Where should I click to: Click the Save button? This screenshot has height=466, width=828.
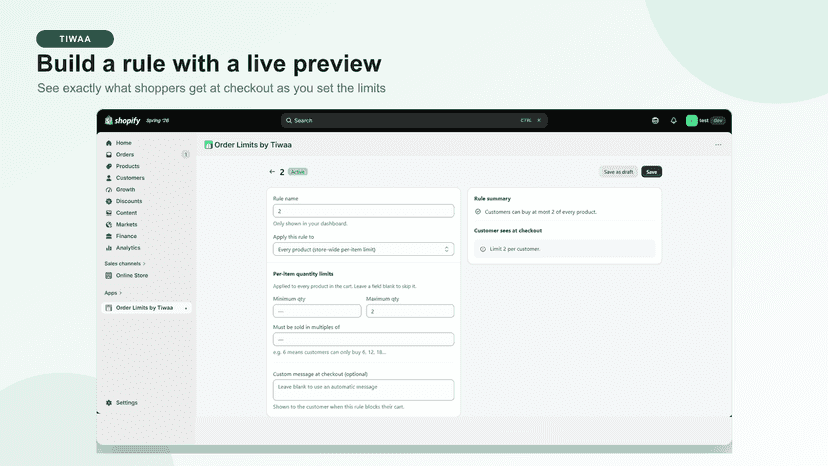(x=652, y=172)
